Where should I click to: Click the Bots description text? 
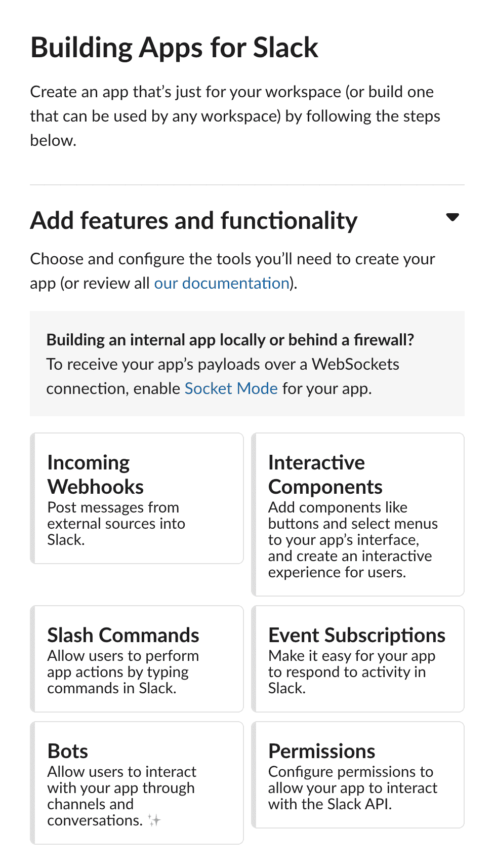122,796
